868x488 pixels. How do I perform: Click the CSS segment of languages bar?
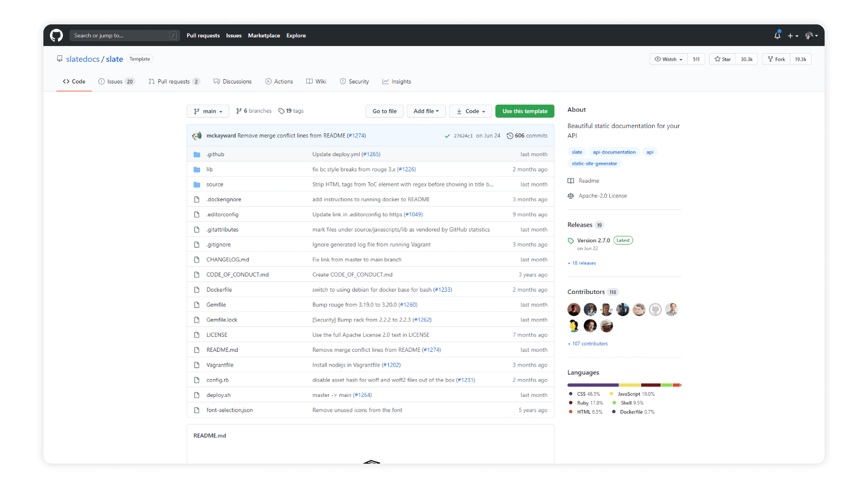tap(593, 385)
